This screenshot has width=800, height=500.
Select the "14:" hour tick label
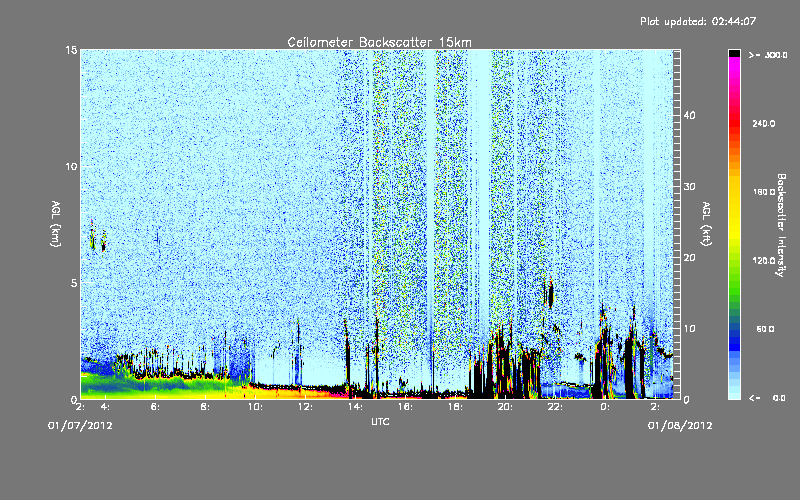pyautogui.click(x=355, y=407)
